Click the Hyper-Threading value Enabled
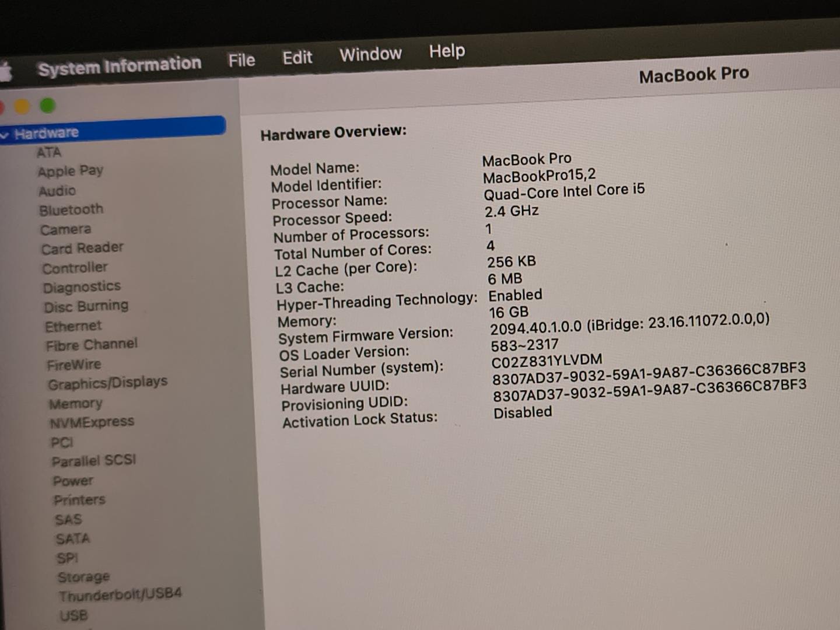840x630 pixels. pos(516,295)
